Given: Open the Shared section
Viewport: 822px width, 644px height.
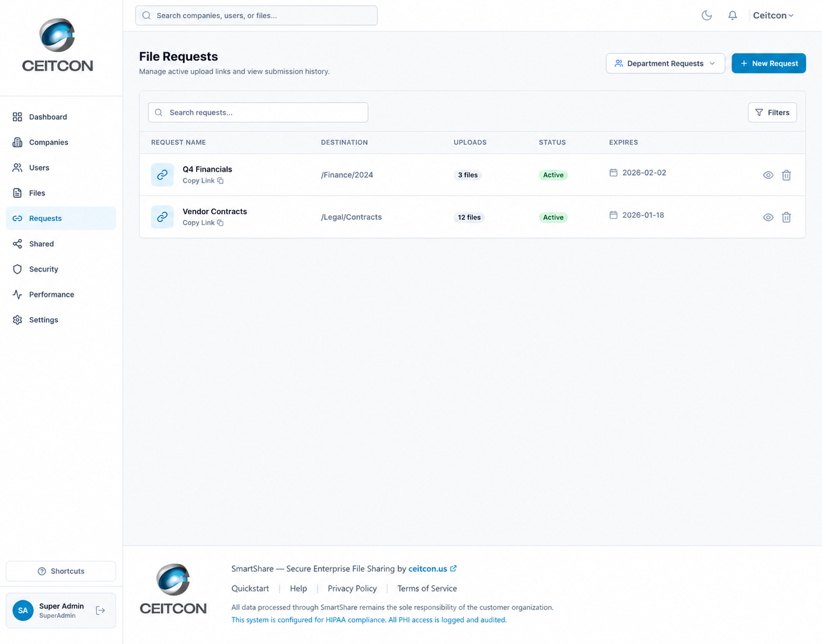Looking at the screenshot, I should [61, 244].
